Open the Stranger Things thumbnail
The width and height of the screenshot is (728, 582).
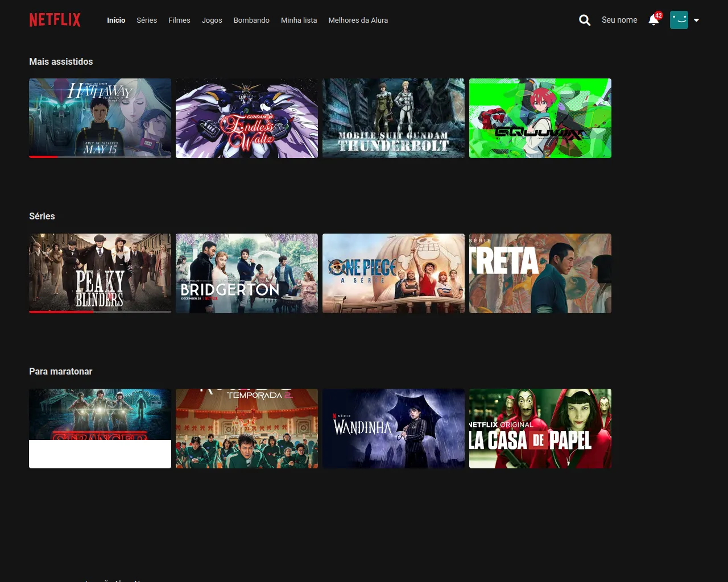point(100,429)
